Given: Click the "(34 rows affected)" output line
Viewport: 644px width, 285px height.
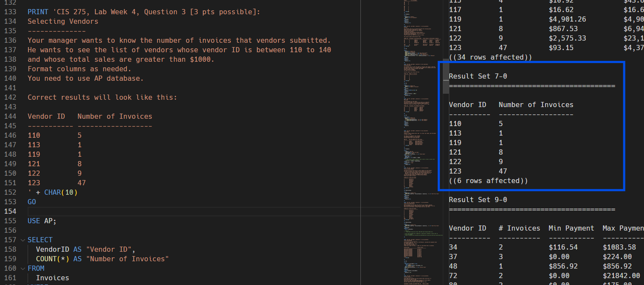Looking at the screenshot, I should click(x=490, y=57).
